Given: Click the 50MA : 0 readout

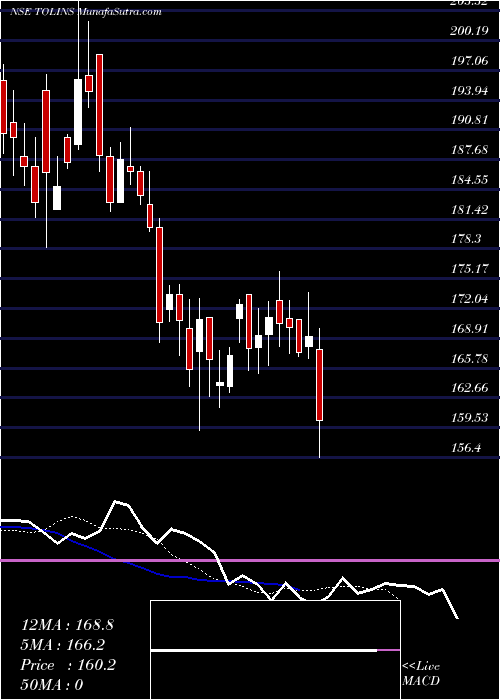Looking at the screenshot, I should [52, 685].
